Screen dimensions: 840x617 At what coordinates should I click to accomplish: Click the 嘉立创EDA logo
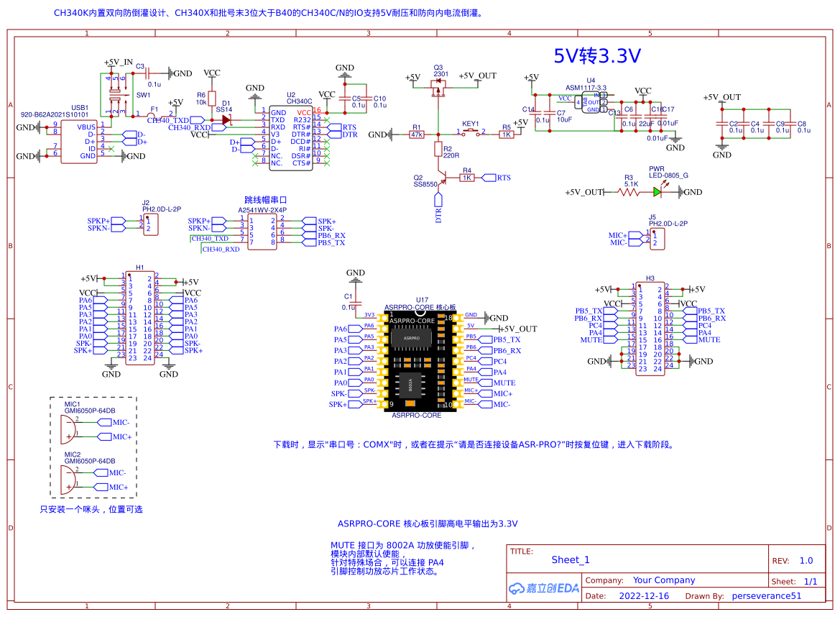tap(544, 588)
